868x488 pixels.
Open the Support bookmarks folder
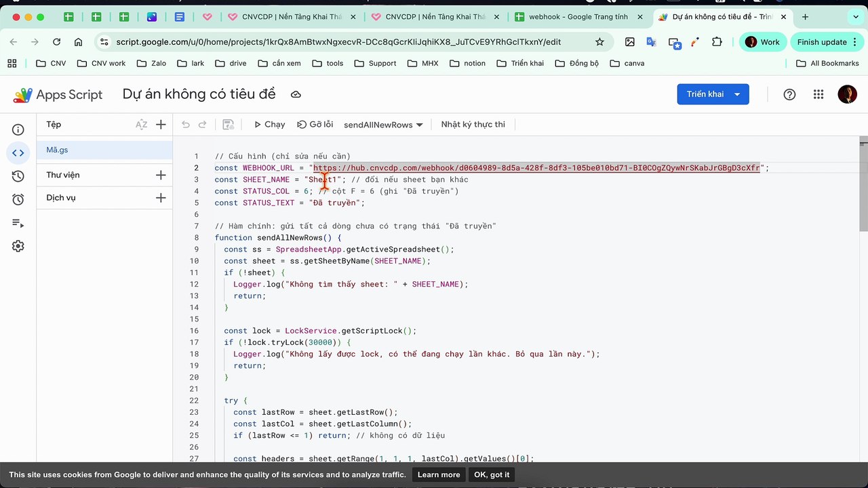(x=375, y=63)
